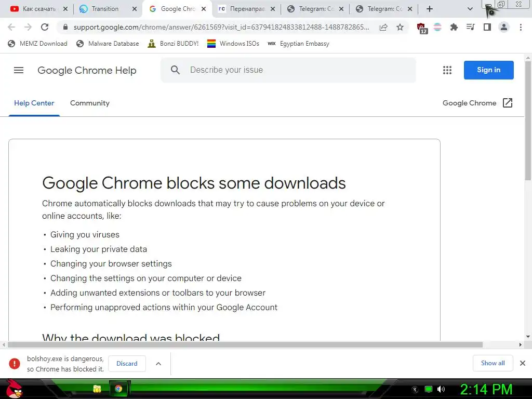Open the Egyptian Embassy bookmark

298,44
